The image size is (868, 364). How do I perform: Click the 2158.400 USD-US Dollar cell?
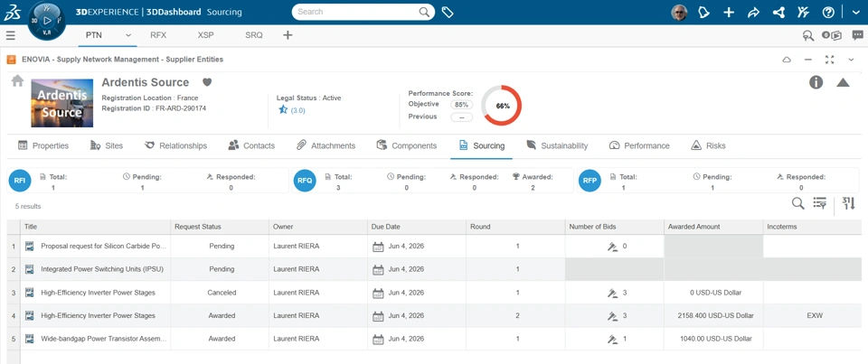(x=715, y=316)
